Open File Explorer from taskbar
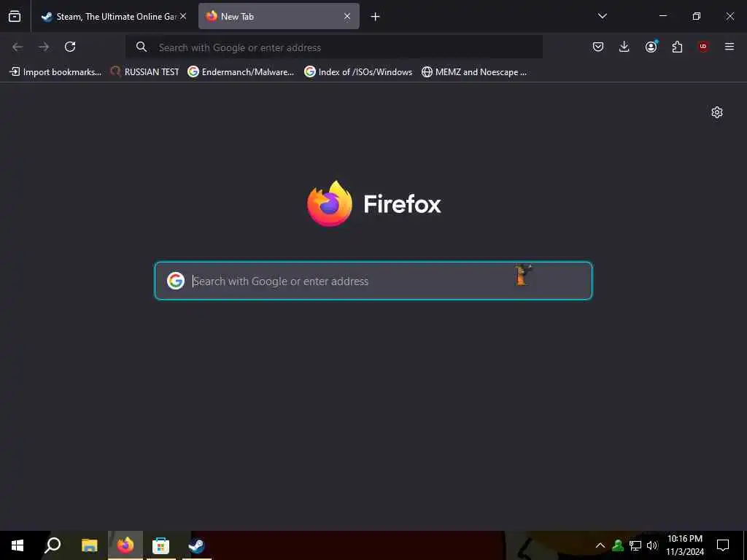Image resolution: width=747 pixels, height=560 pixels. 89,545
